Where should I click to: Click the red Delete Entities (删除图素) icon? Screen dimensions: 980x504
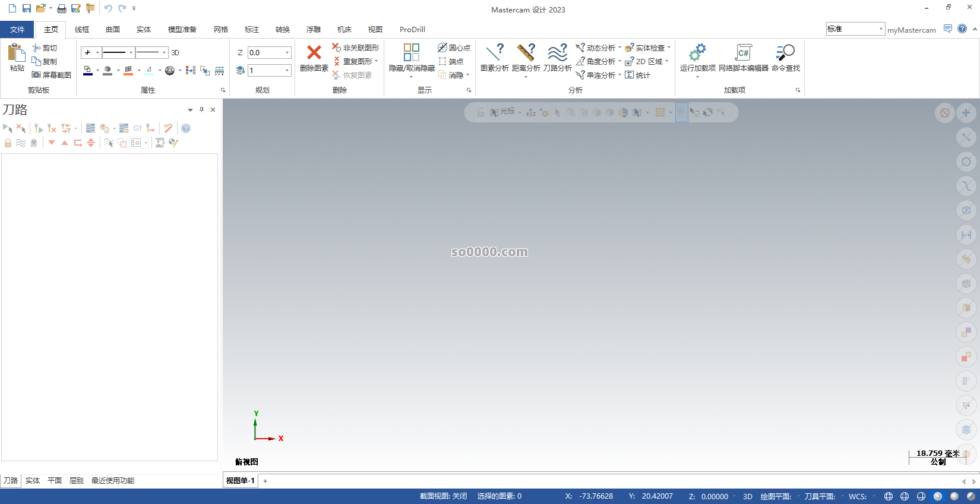[314, 53]
